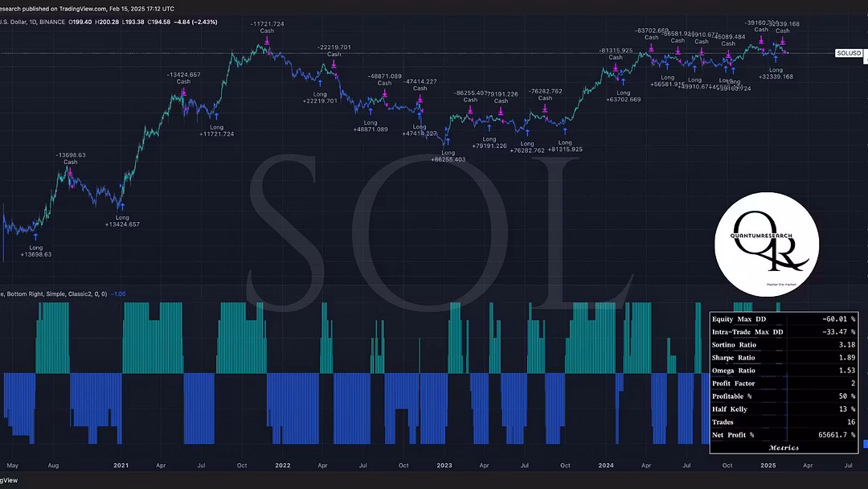This screenshot has width=868, height=489.
Task: Click the Long entry arrow labeled +13424.657
Action: click(122, 206)
